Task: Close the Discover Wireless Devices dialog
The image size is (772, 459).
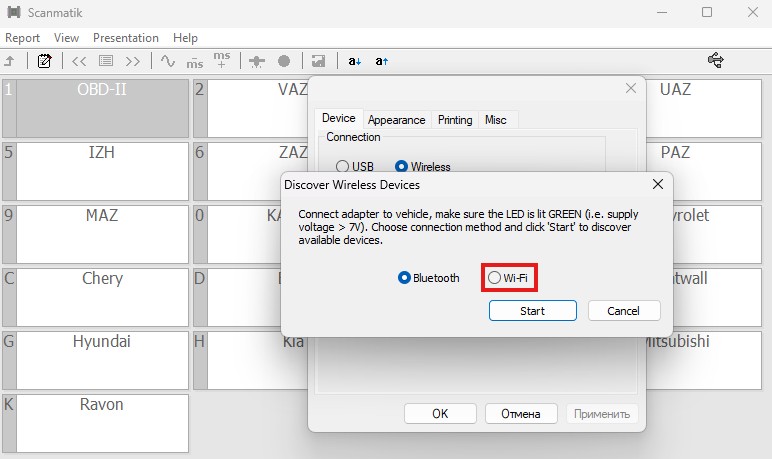Action: [x=657, y=185]
